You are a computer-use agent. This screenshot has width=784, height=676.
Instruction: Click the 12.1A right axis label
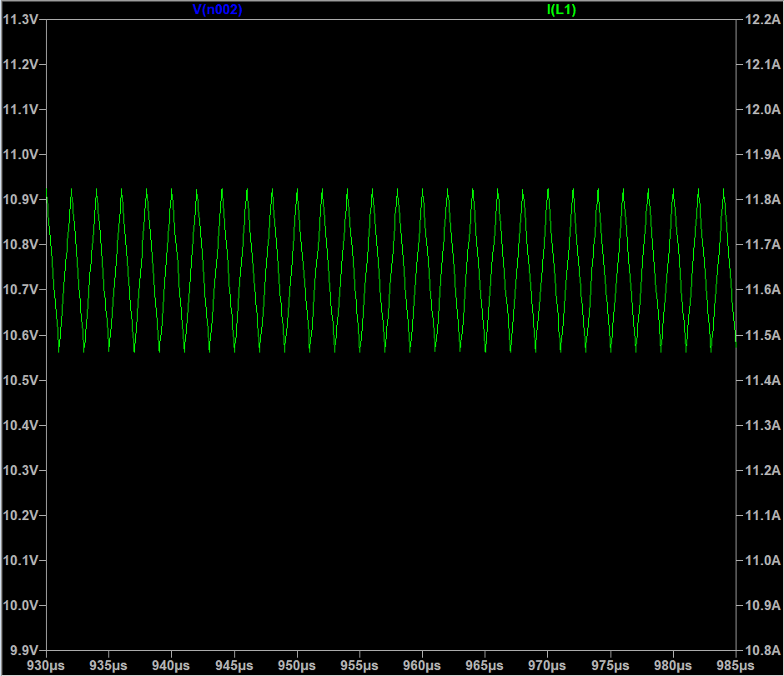coord(763,64)
